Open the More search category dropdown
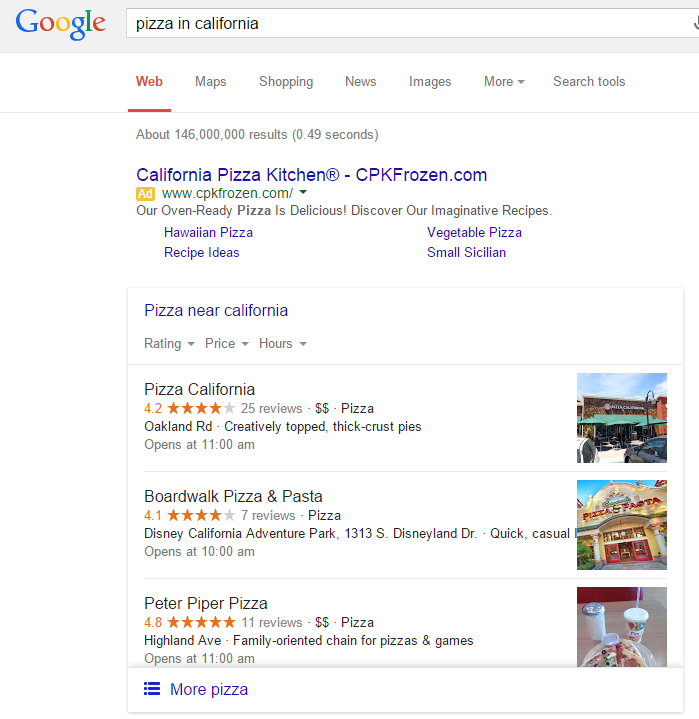The width and height of the screenshot is (699, 719). pos(504,82)
